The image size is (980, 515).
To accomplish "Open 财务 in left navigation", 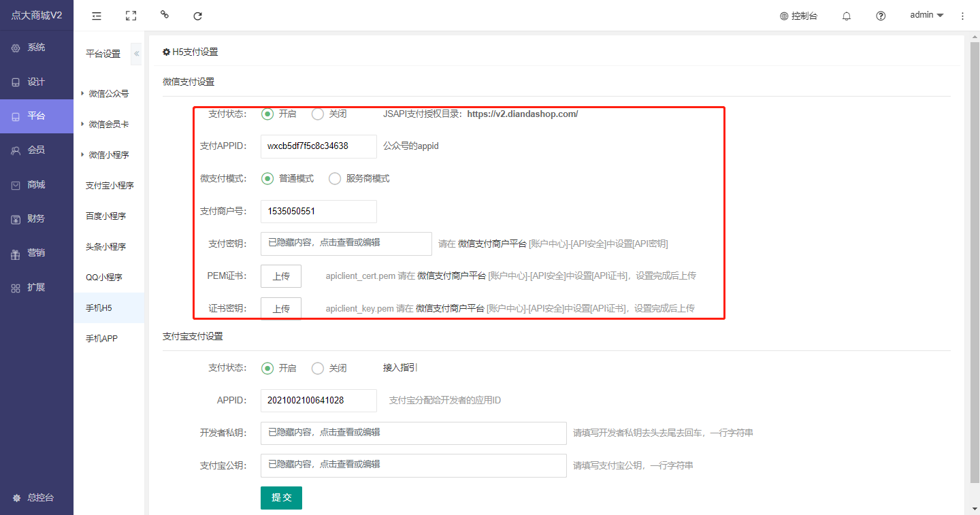I will 36,219.
